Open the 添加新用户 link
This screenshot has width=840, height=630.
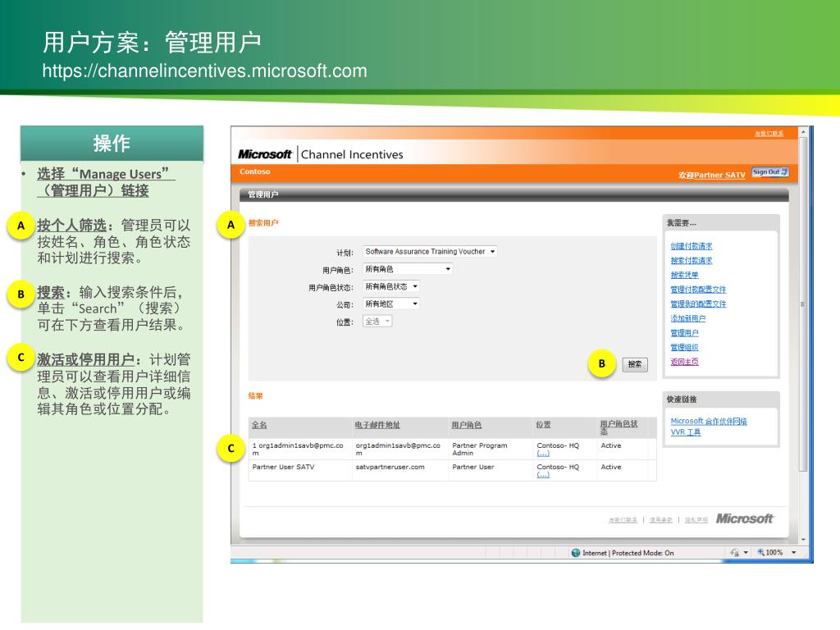point(688,318)
